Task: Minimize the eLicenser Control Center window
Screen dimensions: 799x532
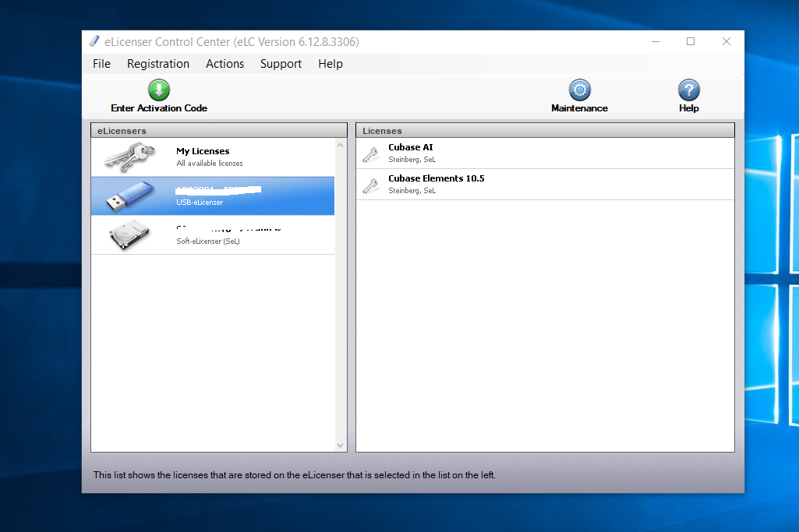Action: (656, 41)
